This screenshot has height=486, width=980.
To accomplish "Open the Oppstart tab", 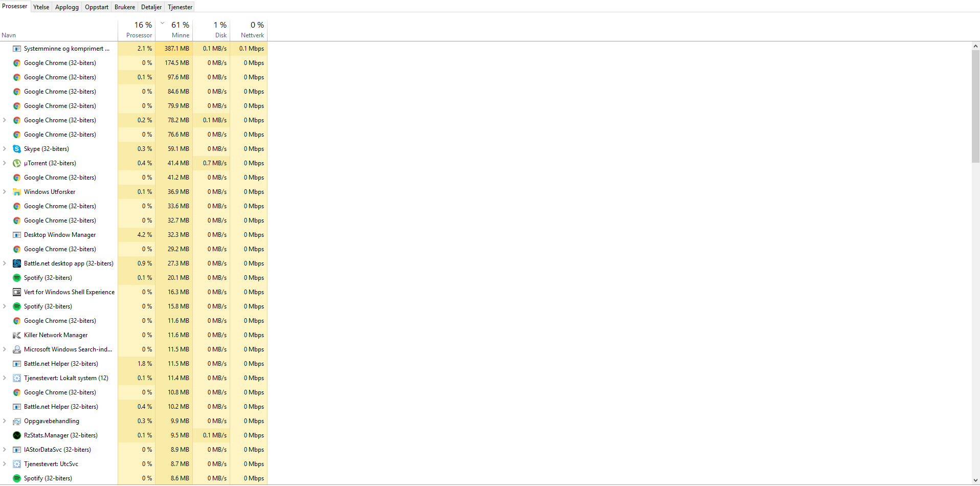I will pos(97,7).
